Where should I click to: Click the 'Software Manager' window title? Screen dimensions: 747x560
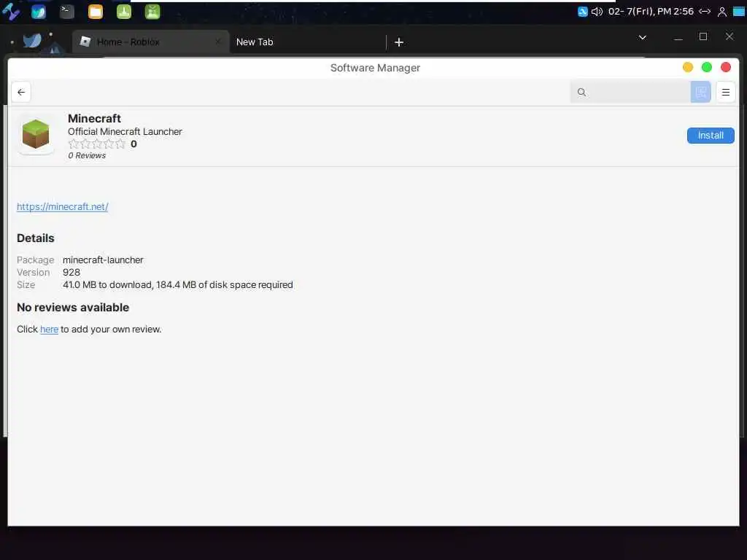376,68
